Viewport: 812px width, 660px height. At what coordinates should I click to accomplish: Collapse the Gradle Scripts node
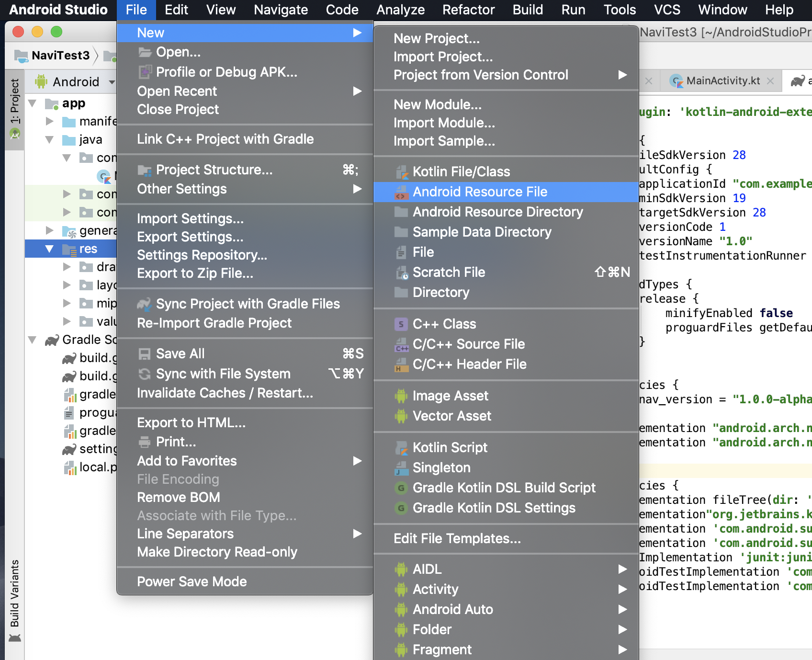[33, 340]
